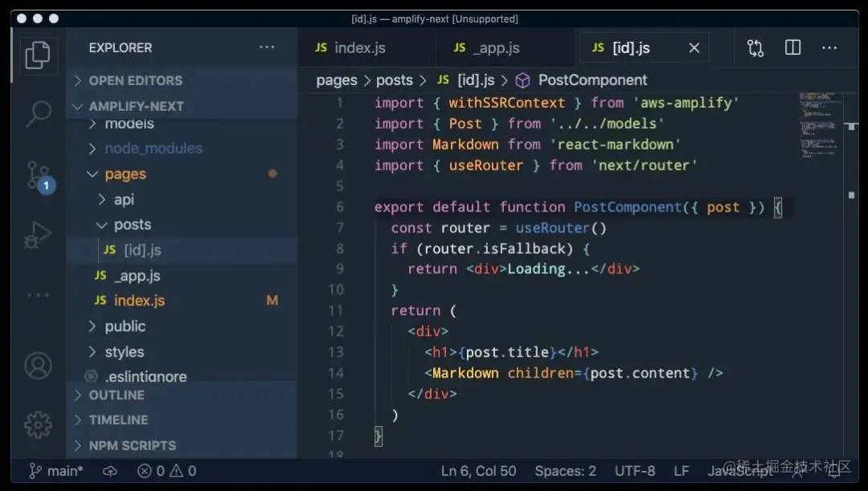868x491 pixels.
Task: Click the Open Changes compare icon
Action: tap(755, 47)
